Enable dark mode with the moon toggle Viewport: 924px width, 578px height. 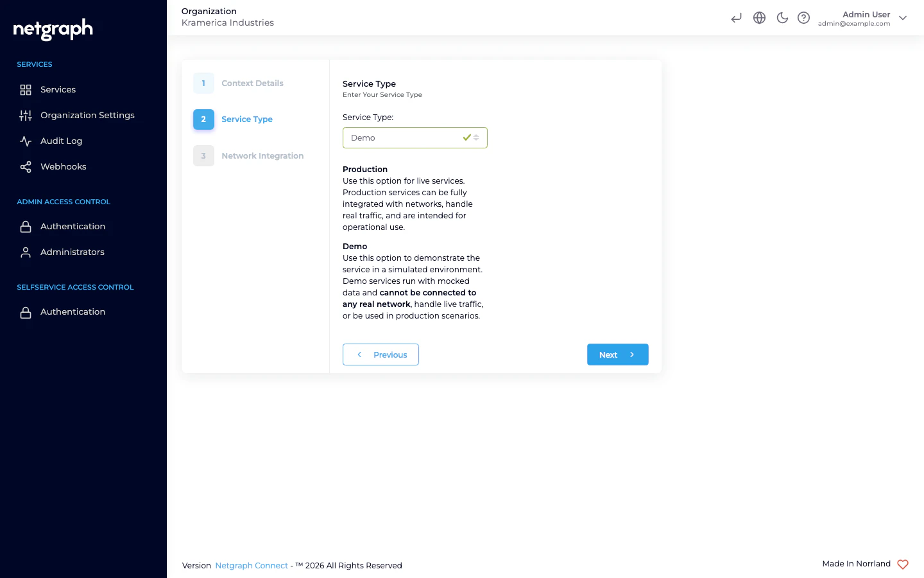coord(782,17)
